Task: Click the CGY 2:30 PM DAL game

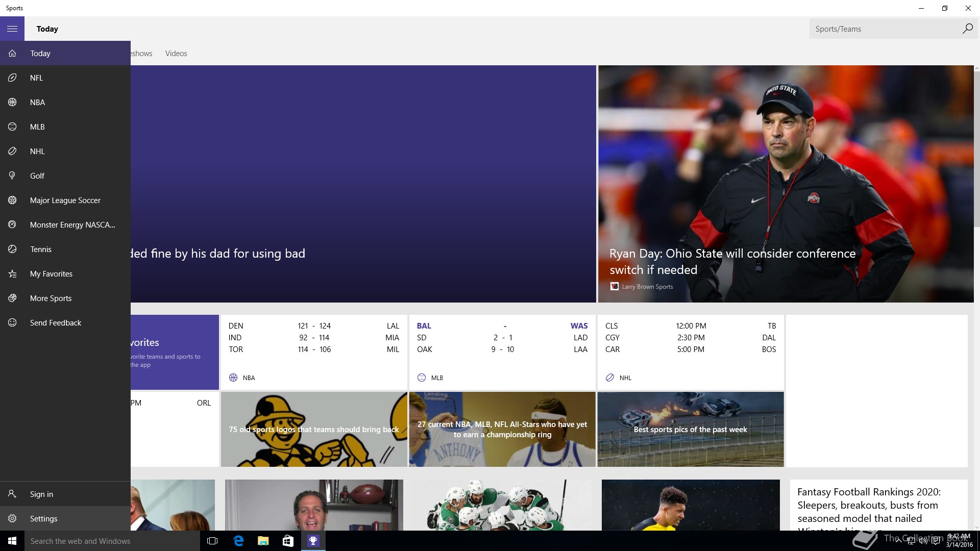Action: [691, 337]
